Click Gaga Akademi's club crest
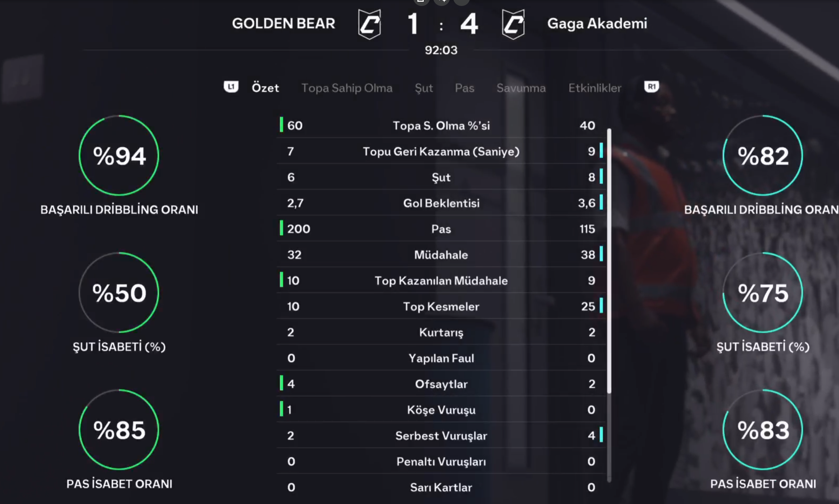The height and width of the screenshot is (504, 839). pyautogui.click(x=513, y=24)
